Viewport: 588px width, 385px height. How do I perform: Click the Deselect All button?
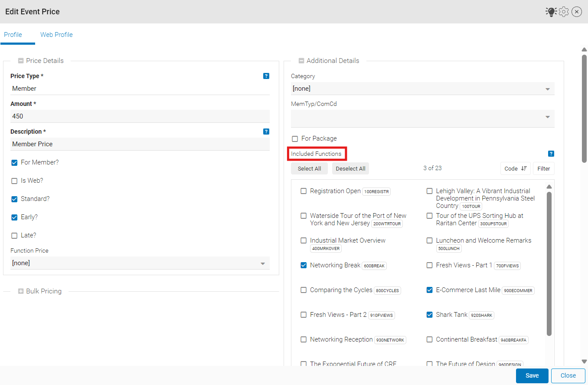pos(350,168)
